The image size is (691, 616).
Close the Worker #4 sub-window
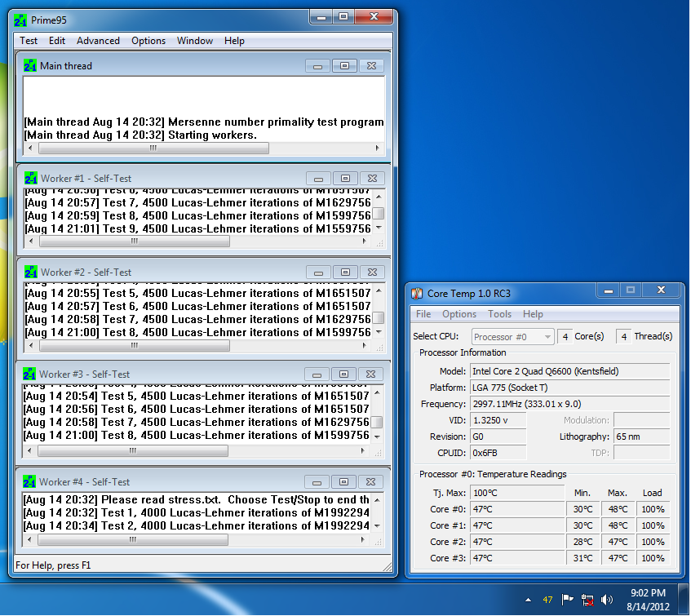(370, 482)
